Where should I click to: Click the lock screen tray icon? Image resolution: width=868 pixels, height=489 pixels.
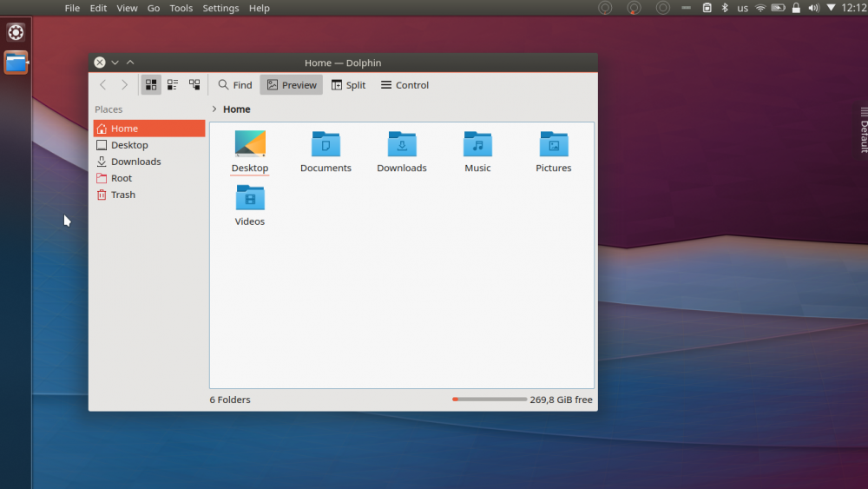(796, 8)
